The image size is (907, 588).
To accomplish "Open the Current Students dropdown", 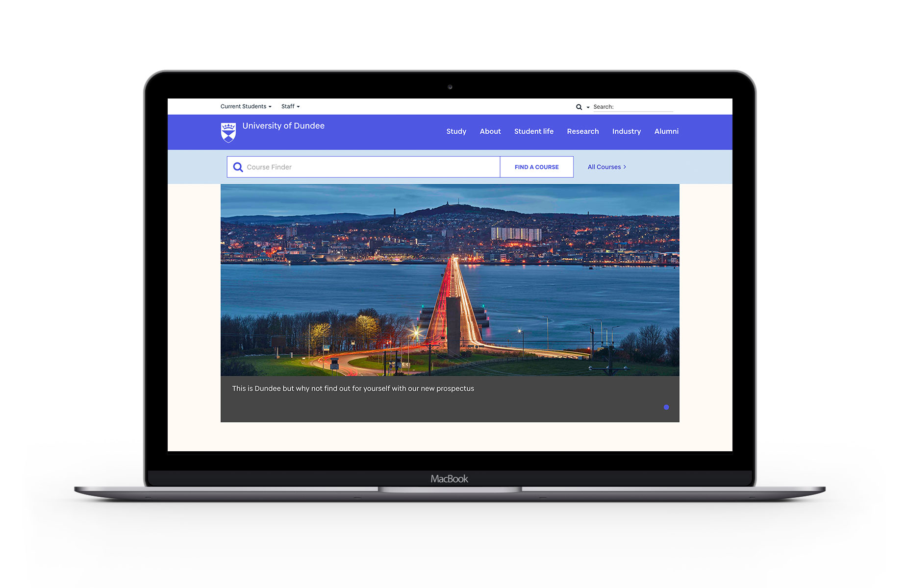I will pos(246,106).
